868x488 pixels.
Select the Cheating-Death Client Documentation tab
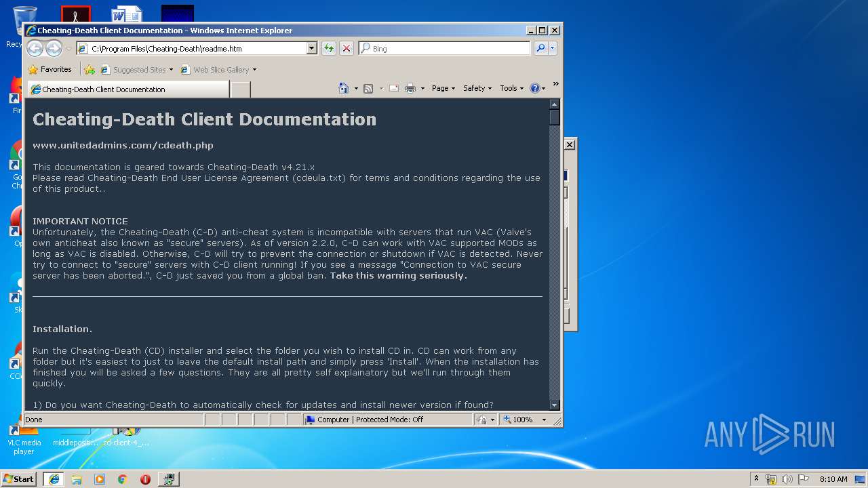tap(127, 89)
